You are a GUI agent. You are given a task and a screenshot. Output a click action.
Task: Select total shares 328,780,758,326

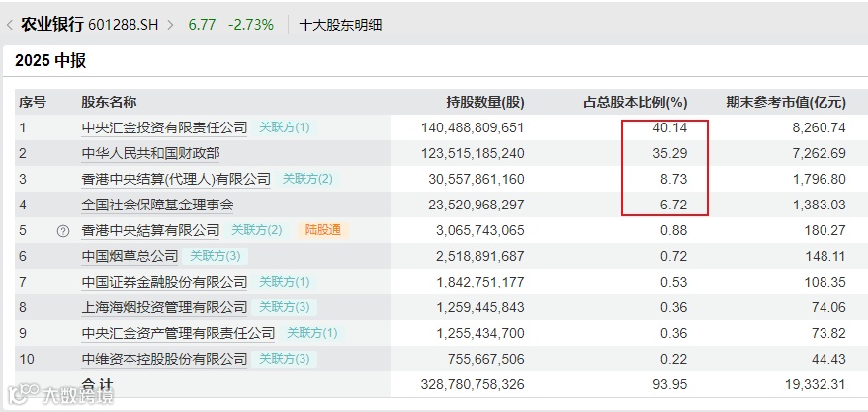(x=473, y=383)
